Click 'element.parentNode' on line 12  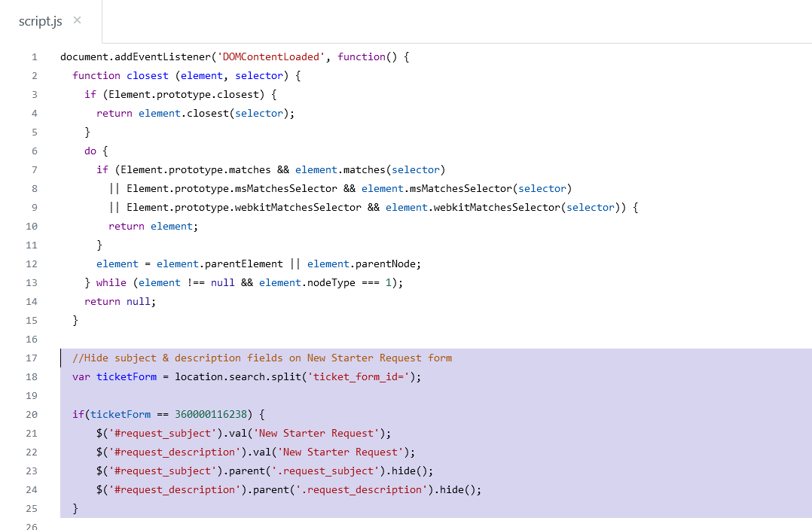click(x=363, y=264)
